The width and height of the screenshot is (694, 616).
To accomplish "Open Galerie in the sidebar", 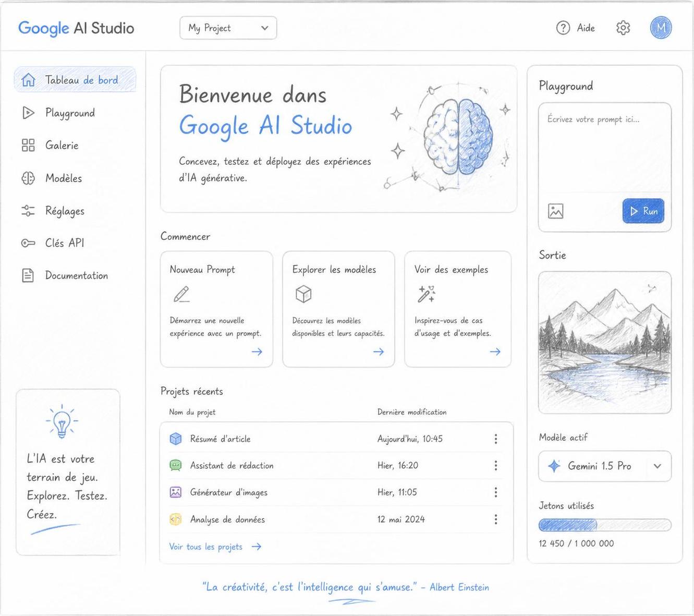I will pos(62,145).
